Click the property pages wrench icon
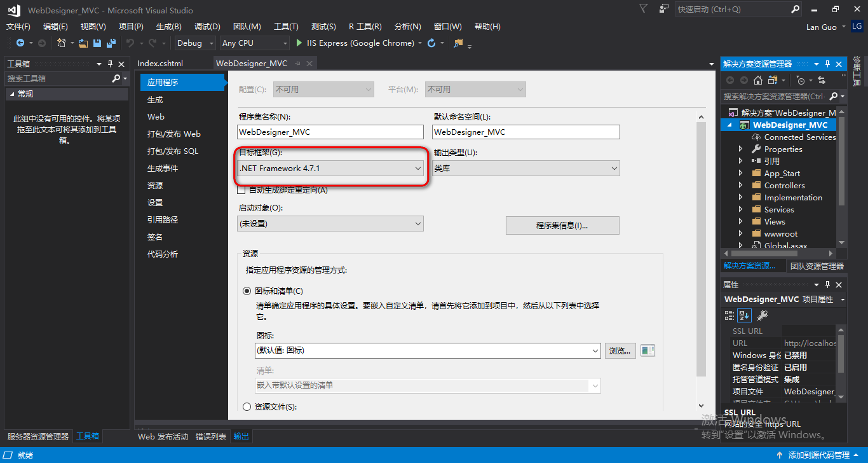 (x=763, y=315)
